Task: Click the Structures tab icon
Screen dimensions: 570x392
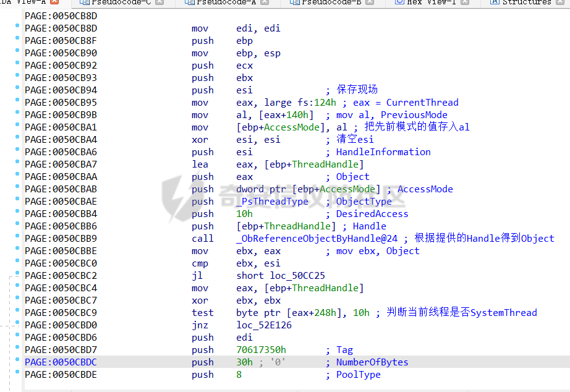Action: point(495,2)
